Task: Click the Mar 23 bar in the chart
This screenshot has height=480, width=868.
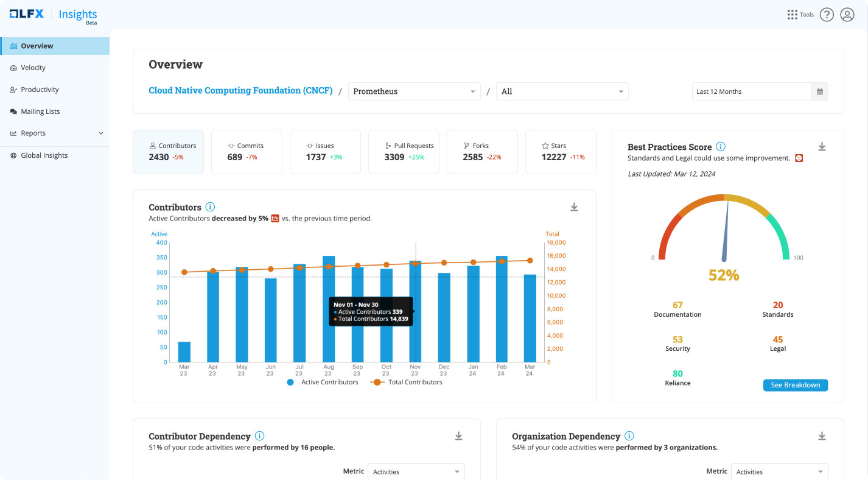Action: [184, 351]
